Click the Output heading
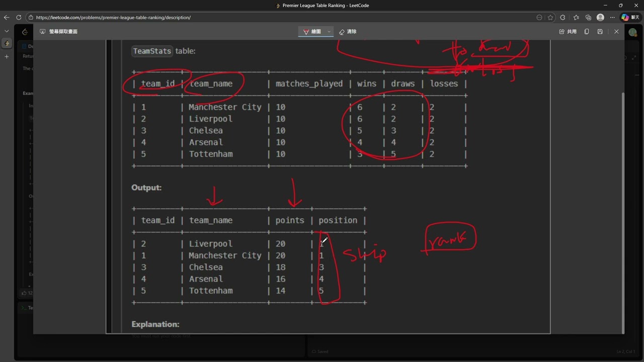Screen dimensions: 644x362 pos(146,188)
